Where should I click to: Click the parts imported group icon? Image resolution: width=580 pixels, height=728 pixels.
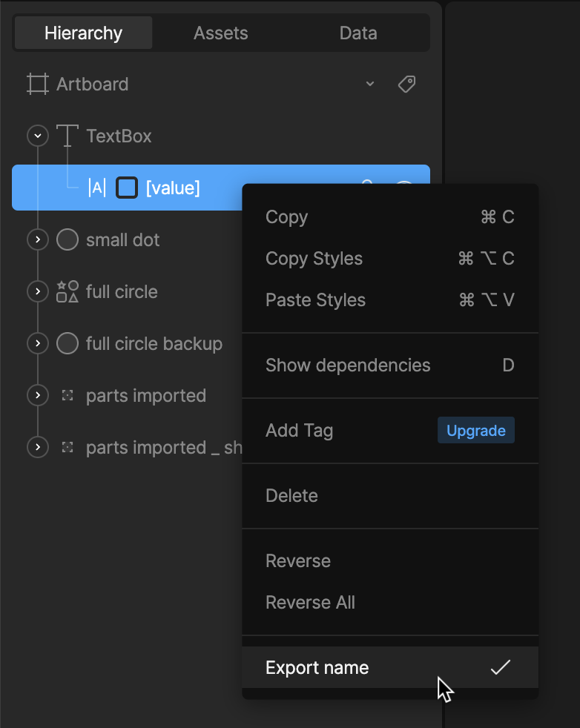67,396
